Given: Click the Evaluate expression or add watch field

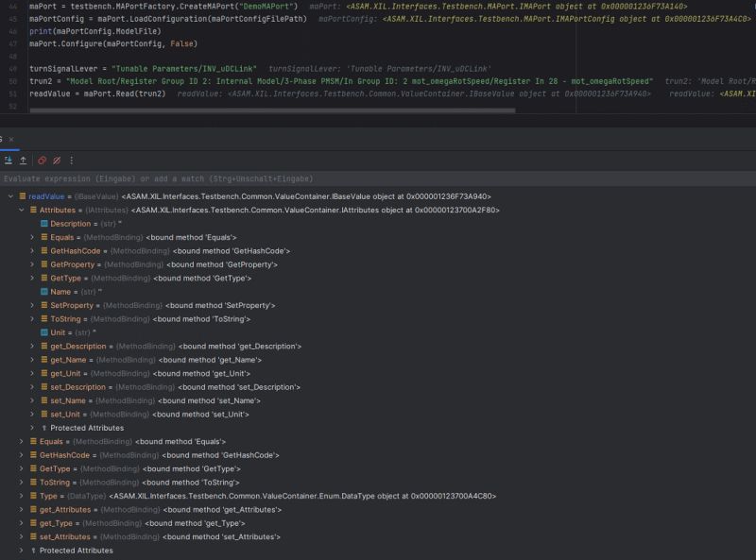Looking at the screenshot, I should (189, 177).
